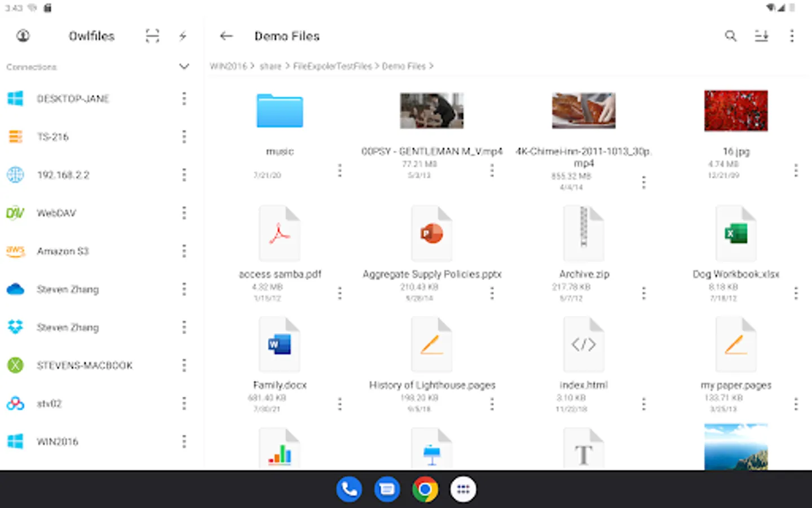Viewport: 812px width, 508px height.
Task: Launch the Phone app from the dock
Action: click(x=349, y=489)
